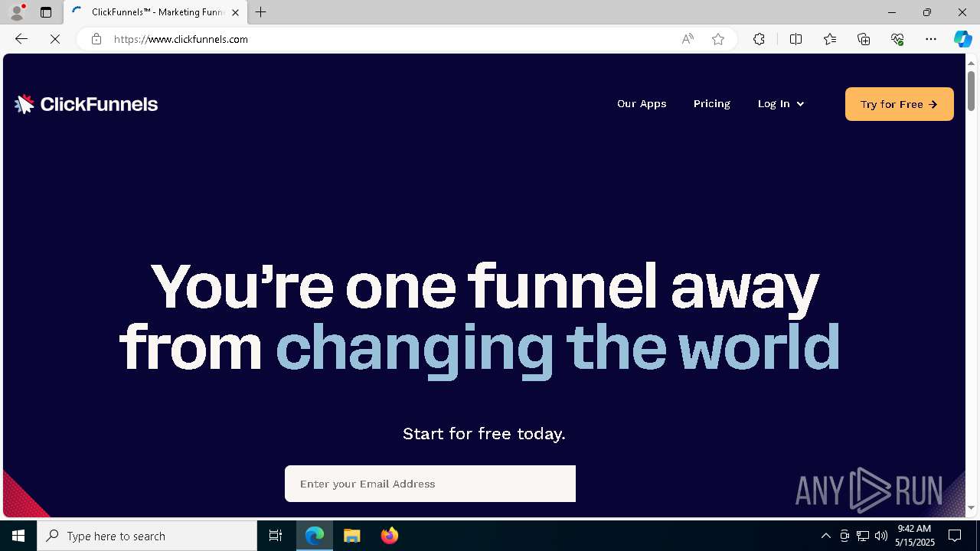This screenshot has width=980, height=551.
Task: Add page to favorites star icon
Action: (718, 39)
